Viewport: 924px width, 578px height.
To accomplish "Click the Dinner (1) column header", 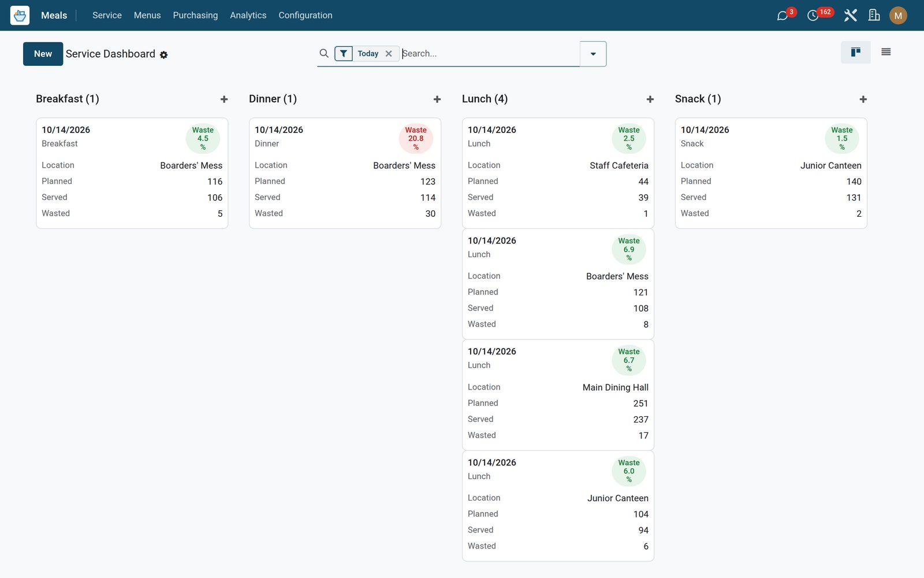I will 273,99.
